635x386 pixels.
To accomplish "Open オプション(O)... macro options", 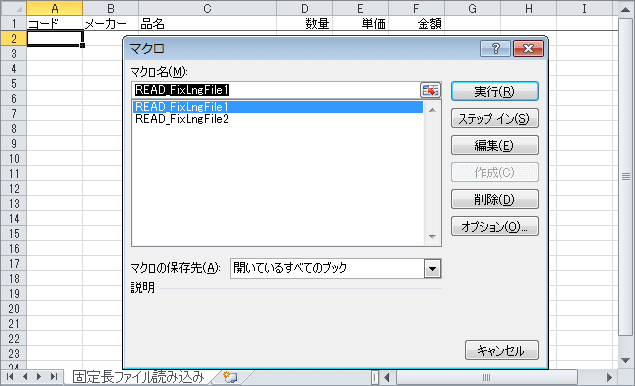I will click(x=494, y=226).
